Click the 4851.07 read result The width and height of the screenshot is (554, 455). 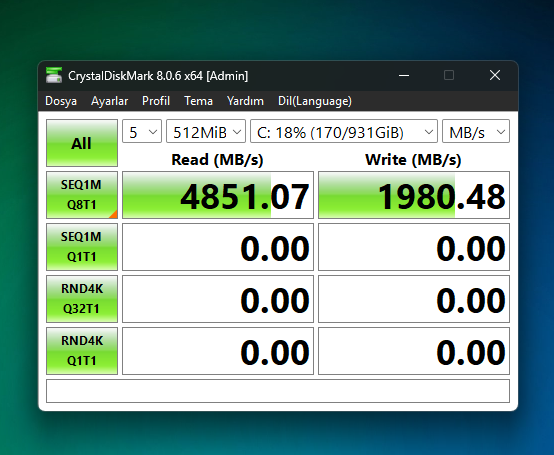click(218, 195)
